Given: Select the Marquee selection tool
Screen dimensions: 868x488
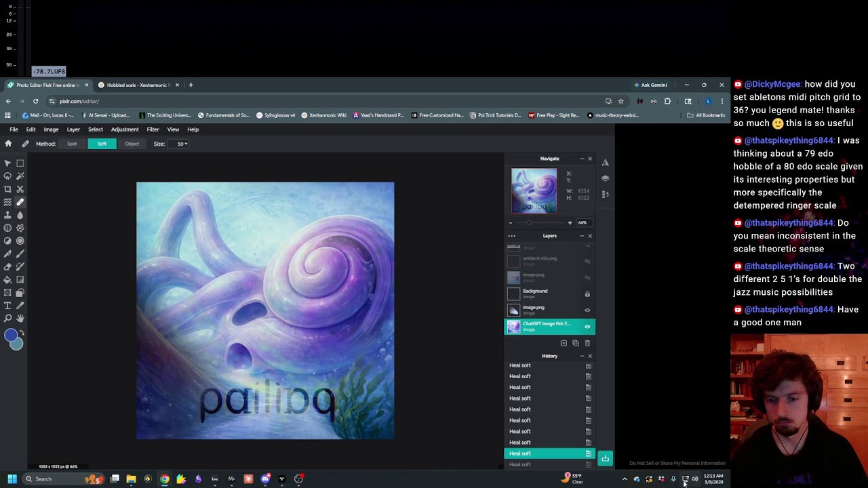Looking at the screenshot, I should [x=20, y=163].
